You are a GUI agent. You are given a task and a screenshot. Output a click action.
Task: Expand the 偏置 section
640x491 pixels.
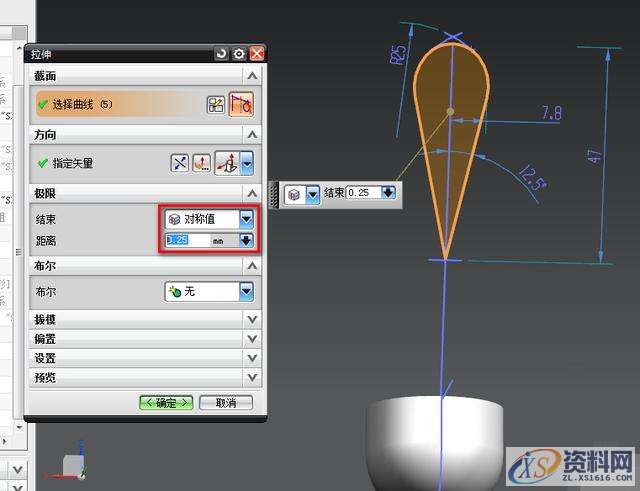point(253,339)
